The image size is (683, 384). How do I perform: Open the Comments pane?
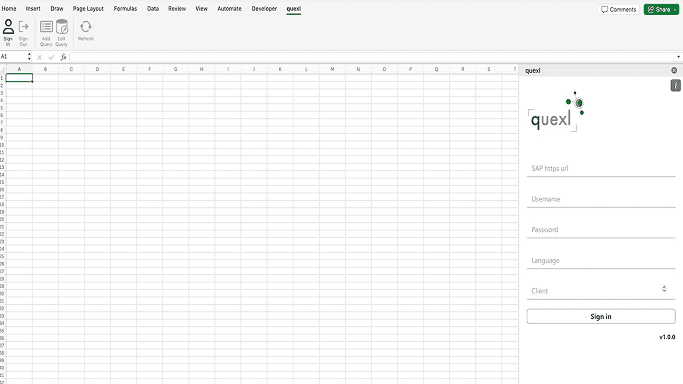(x=618, y=9)
